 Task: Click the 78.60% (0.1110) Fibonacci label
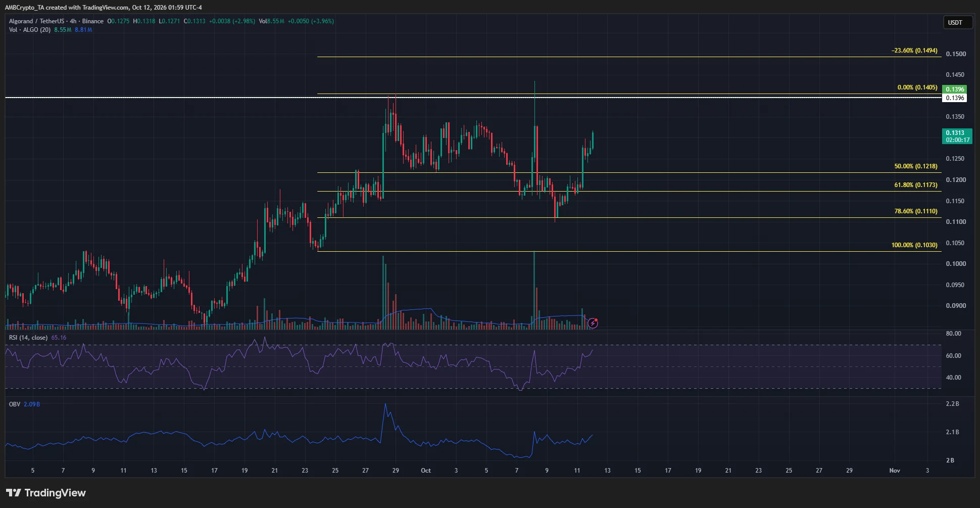tap(916, 211)
